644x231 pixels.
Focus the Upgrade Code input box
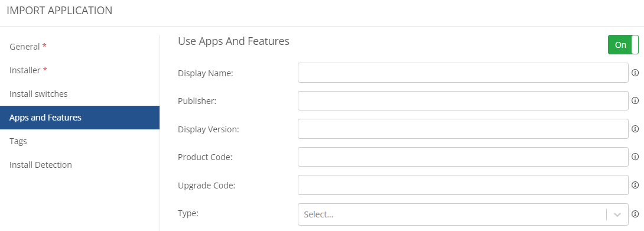point(463,185)
